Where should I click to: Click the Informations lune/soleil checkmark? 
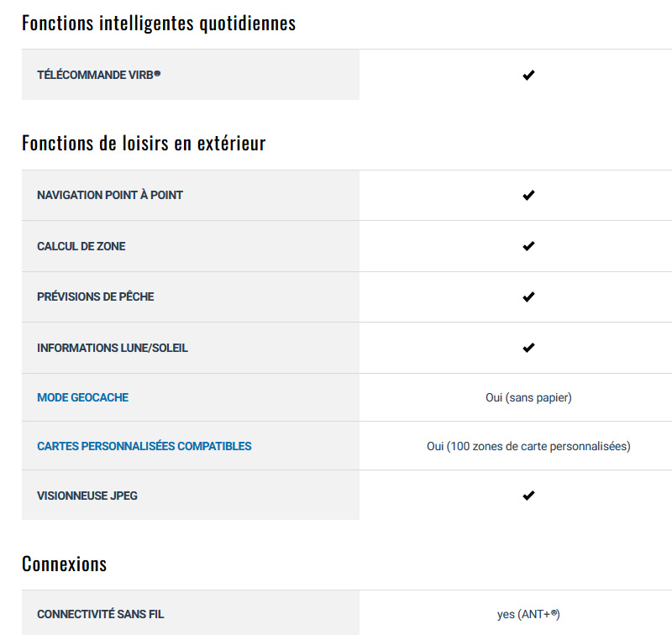(528, 348)
